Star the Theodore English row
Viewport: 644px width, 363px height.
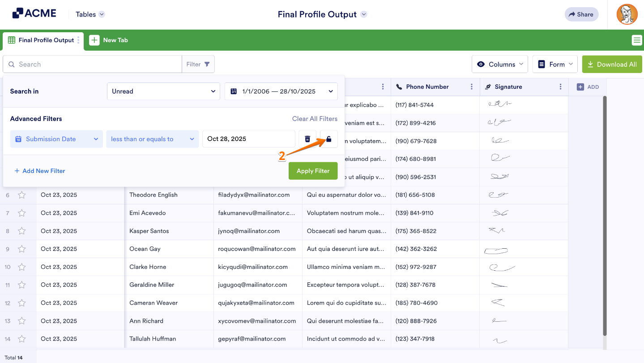point(22,195)
